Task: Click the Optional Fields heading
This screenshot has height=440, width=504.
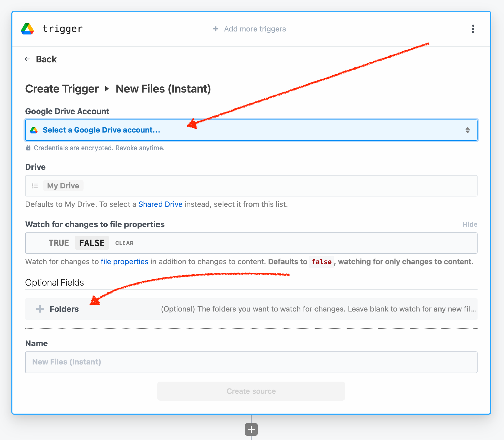Action: point(54,283)
